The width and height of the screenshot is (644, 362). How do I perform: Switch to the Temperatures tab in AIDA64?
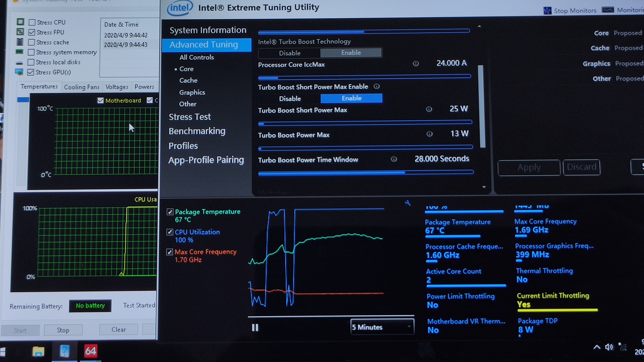click(39, 87)
